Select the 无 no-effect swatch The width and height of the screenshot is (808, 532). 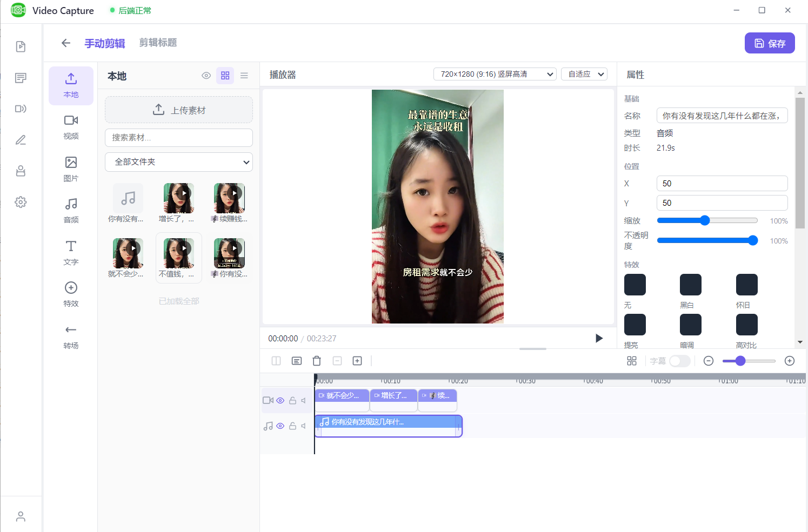coord(635,285)
